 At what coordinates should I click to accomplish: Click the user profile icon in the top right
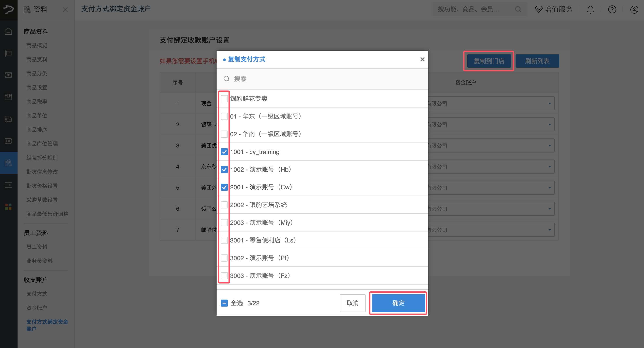pyautogui.click(x=634, y=9)
